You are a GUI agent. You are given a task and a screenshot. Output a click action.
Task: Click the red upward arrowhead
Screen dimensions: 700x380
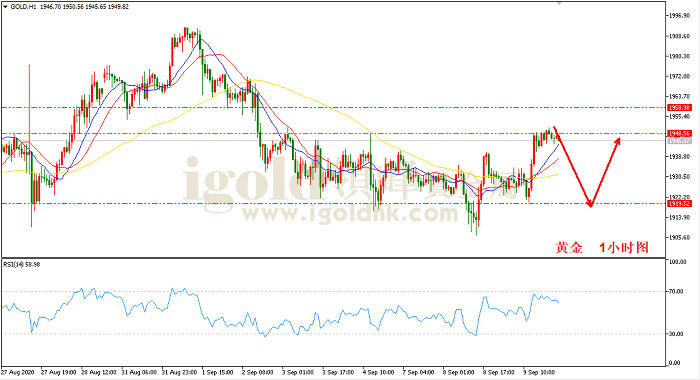[x=617, y=141]
